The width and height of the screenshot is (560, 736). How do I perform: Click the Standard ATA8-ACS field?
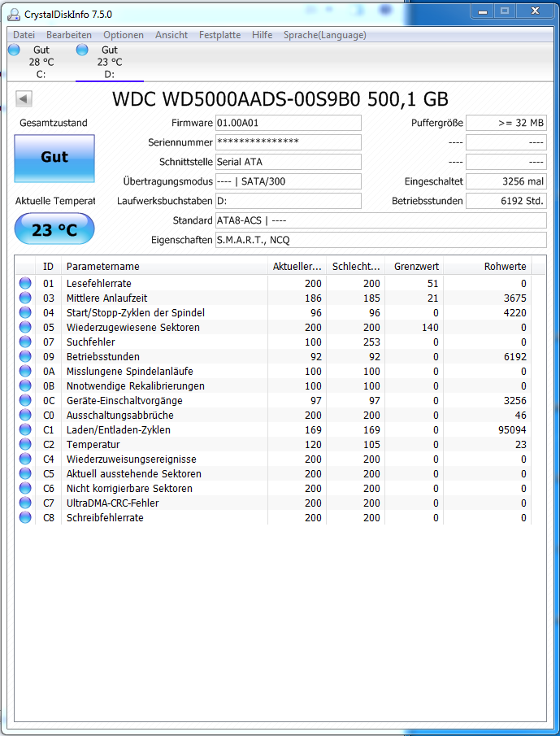click(381, 220)
